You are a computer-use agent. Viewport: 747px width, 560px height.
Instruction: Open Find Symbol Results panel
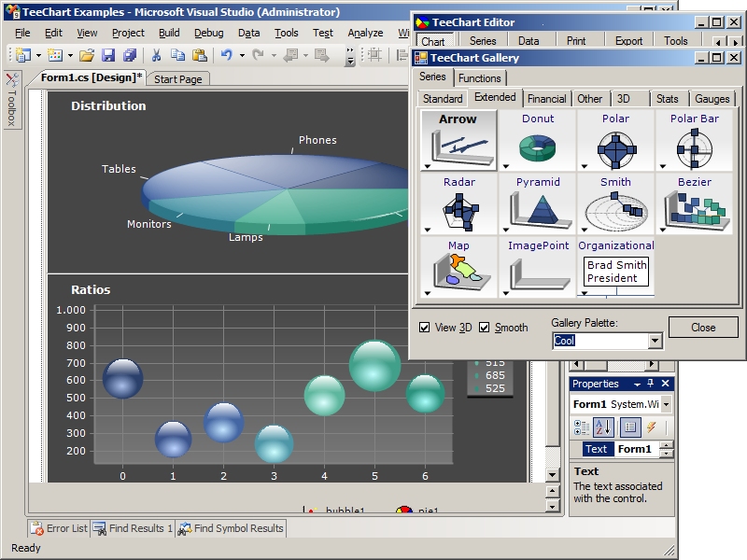point(231,528)
